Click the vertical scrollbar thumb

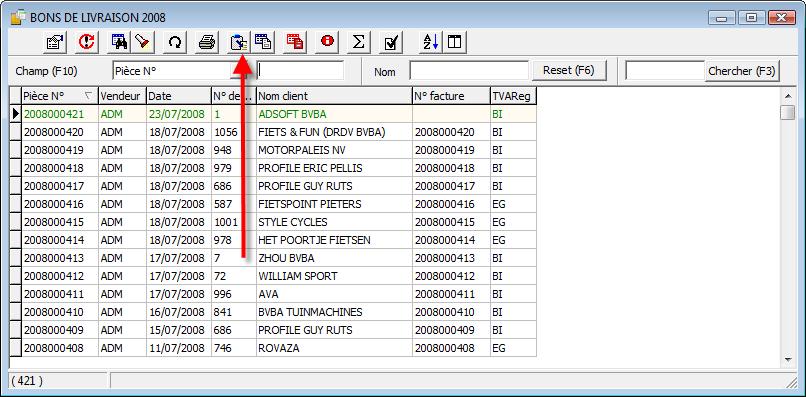(787, 112)
